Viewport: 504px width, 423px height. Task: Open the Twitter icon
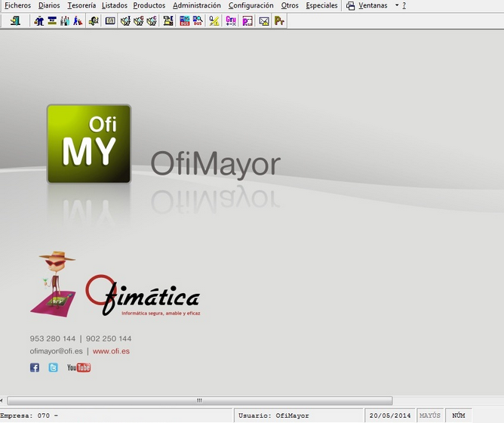(x=54, y=368)
